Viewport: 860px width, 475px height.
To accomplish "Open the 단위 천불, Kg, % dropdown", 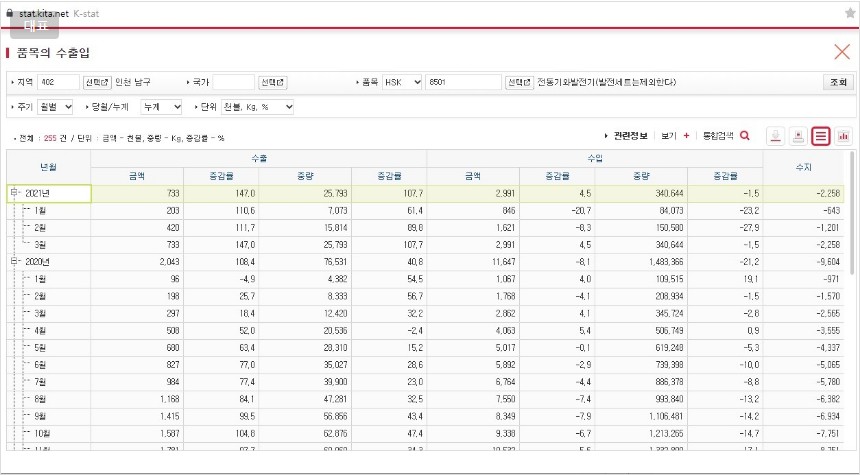I will [x=257, y=106].
